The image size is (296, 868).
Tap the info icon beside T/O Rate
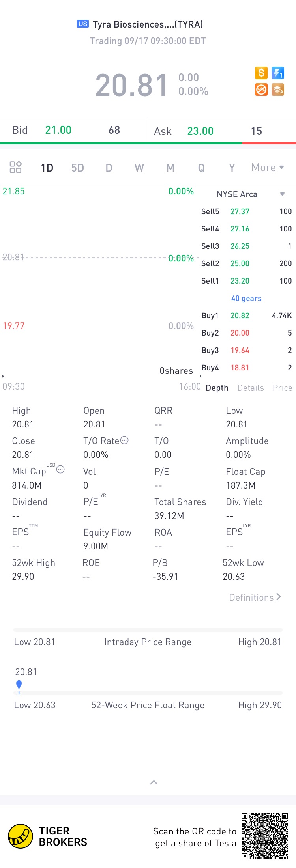(x=124, y=440)
